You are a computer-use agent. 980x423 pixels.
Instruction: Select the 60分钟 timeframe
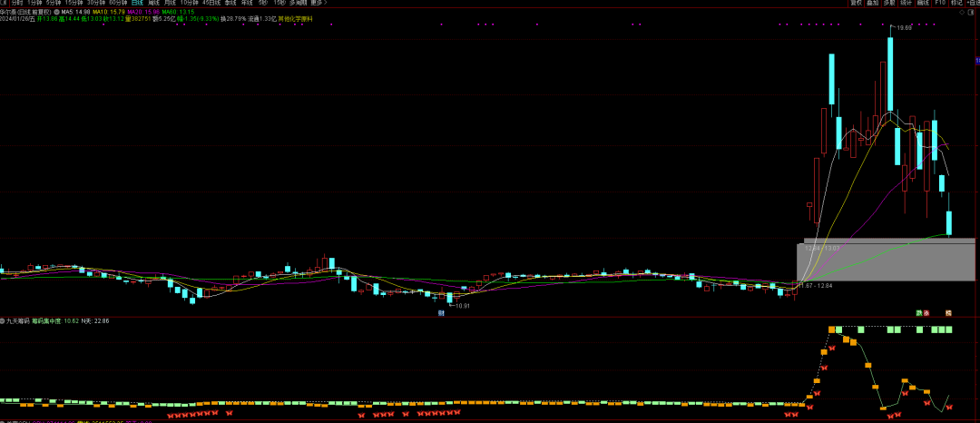[x=117, y=3]
